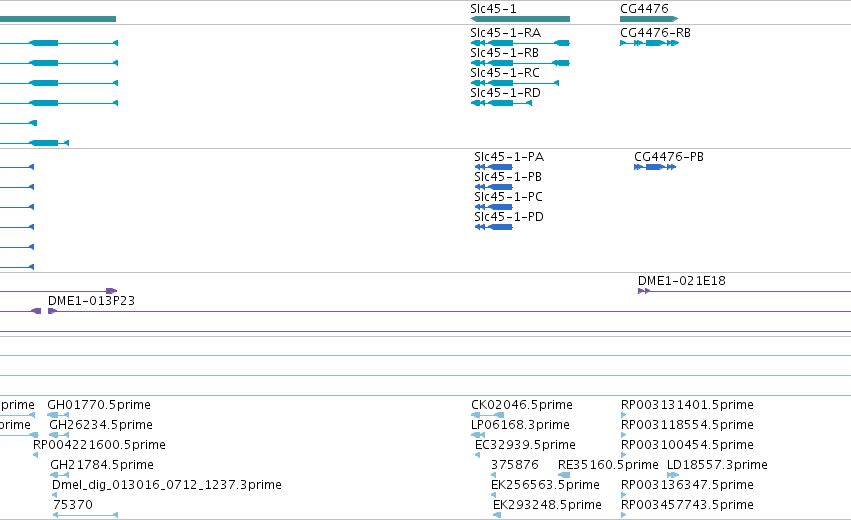
Task: Click the 75370 feature line glyph
Action: pyautogui.click(x=85, y=515)
